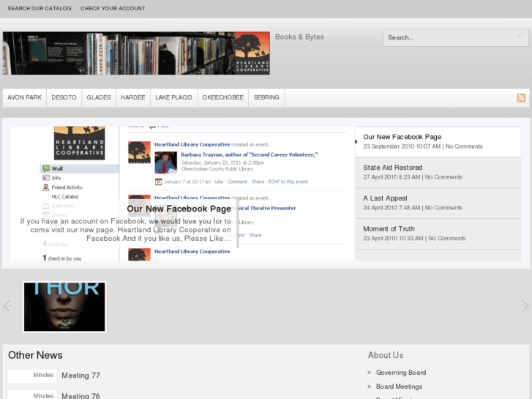Click Our New Facebook Page slide heading
532x399 pixels.
(179, 209)
